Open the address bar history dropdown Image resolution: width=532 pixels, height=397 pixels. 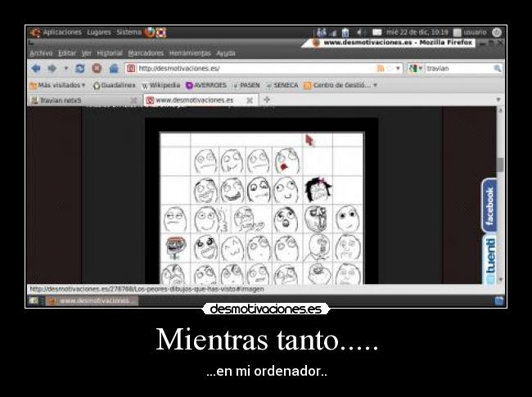coord(398,69)
